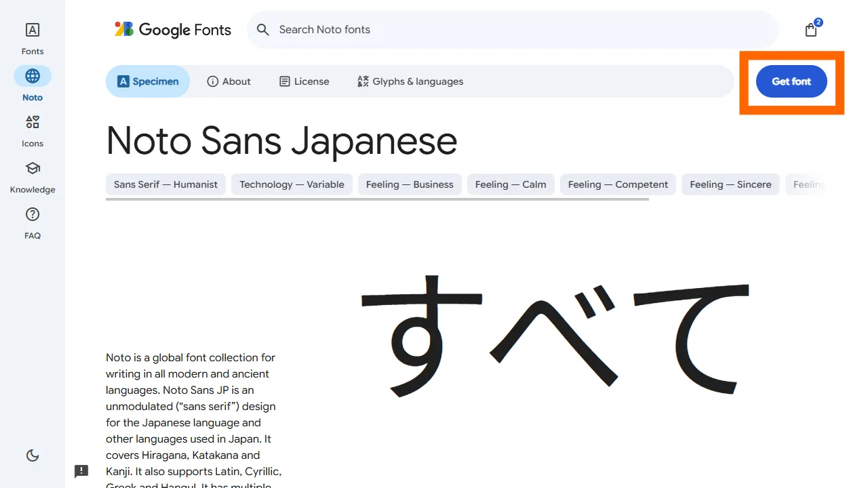Switch to the About tab
Image resolution: width=868 pixels, height=488 pixels.
229,81
